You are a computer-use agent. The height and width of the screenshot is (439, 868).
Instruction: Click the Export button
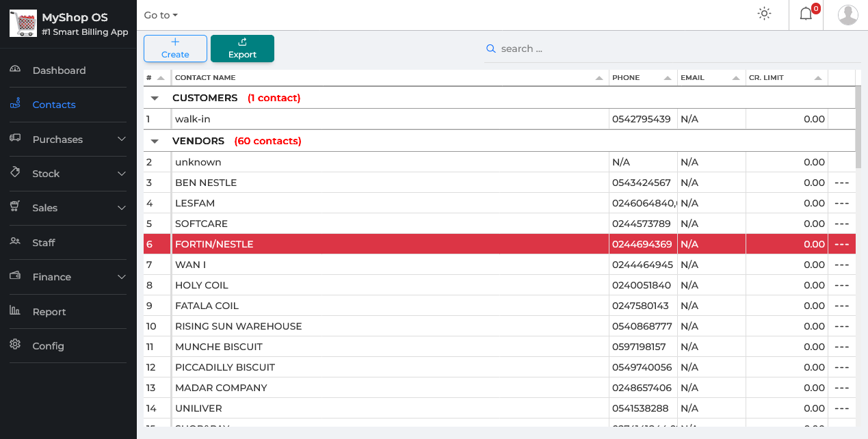pos(242,49)
